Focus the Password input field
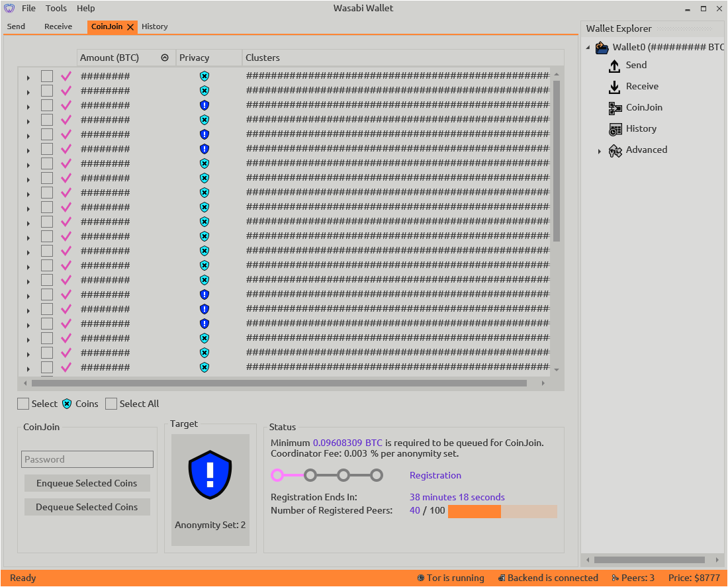Image resolution: width=728 pixels, height=587 pixels. 87,459
